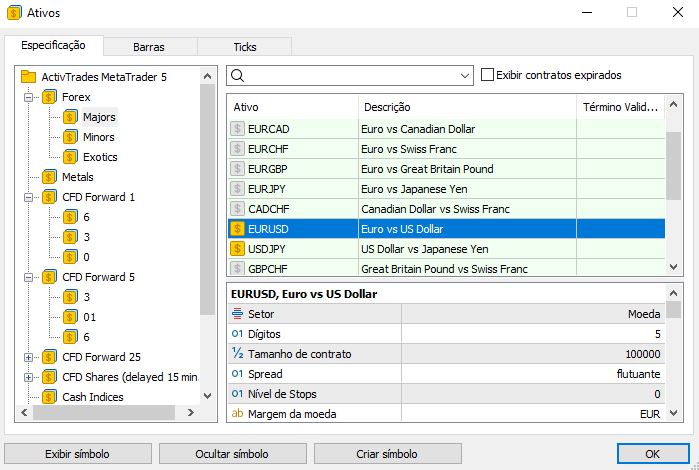The width and height of the screenshot is (699, 470).
Task: Click the EURGBP grey dollar icon
Action: 237,169
